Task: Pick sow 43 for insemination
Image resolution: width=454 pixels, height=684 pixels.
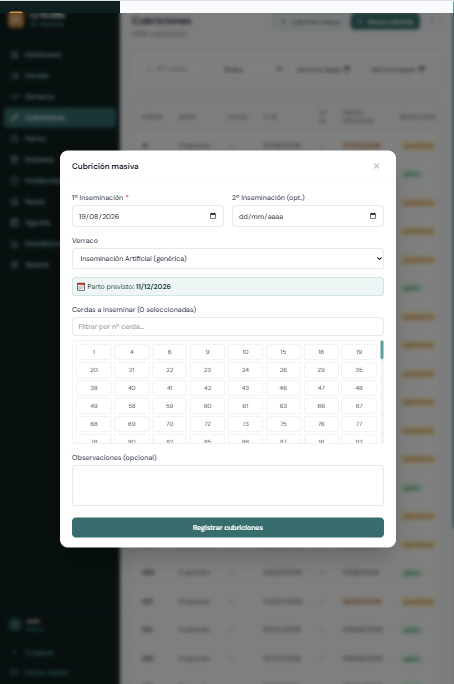Action: (246, 388)
